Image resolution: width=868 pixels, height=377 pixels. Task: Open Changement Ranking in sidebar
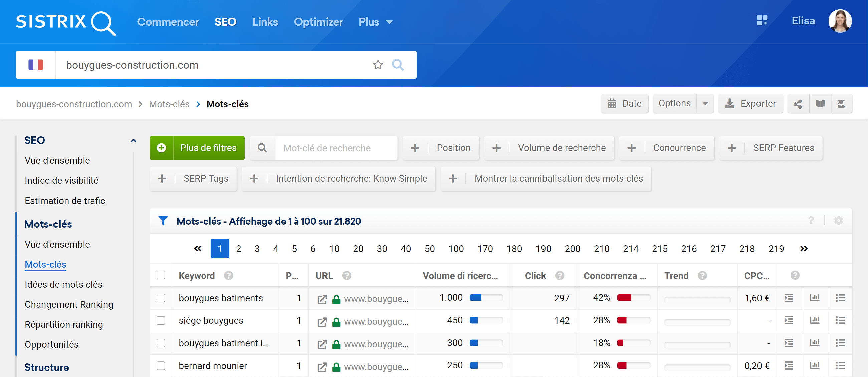69,304
